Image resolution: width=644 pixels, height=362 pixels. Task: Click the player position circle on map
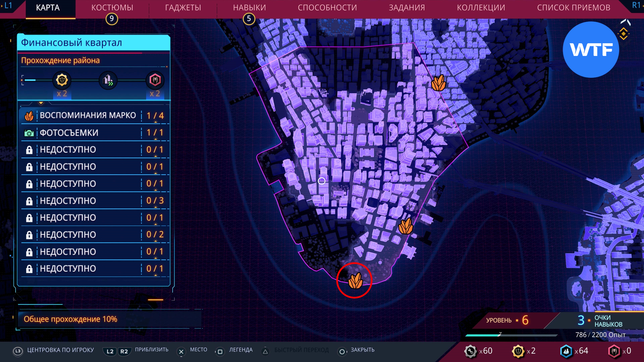point(321,181)
